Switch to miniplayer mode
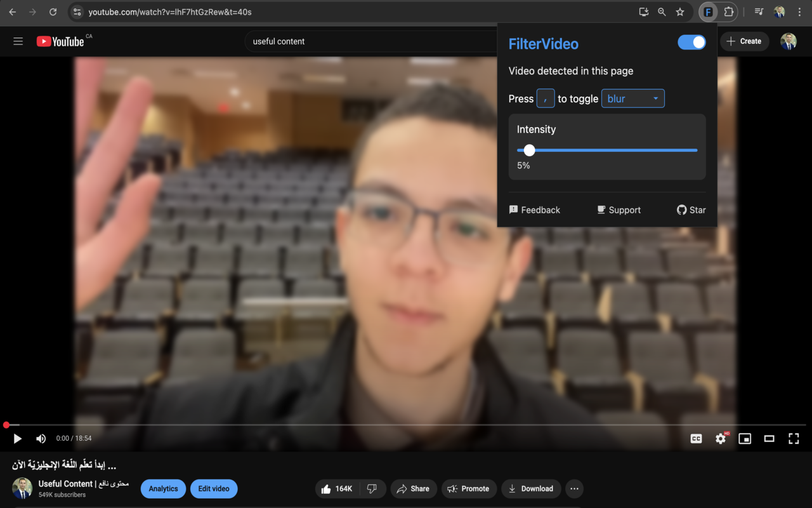812x508 pixels. [x=745, y=438]
